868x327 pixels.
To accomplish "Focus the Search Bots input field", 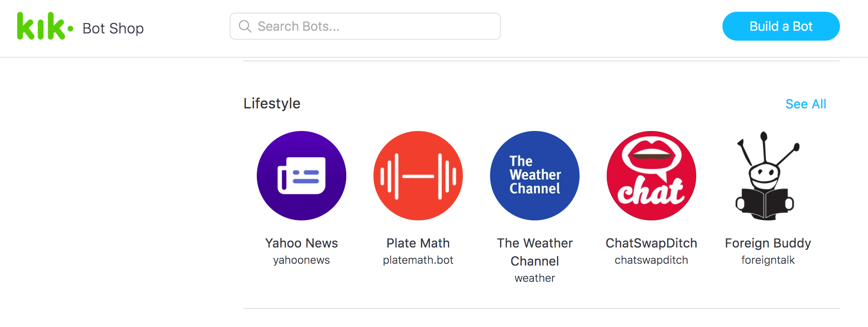I will [x=365, y=26].
